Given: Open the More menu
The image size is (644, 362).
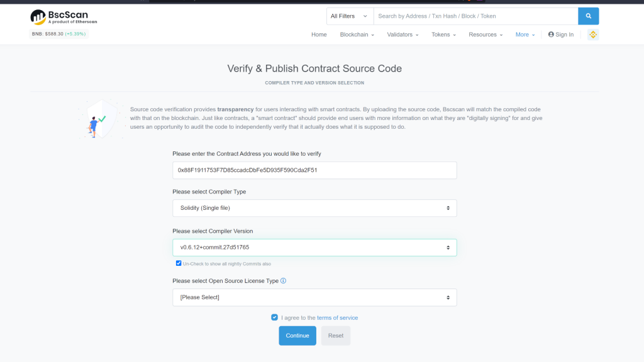Looking at the screenshot, I should pos(525,35).
